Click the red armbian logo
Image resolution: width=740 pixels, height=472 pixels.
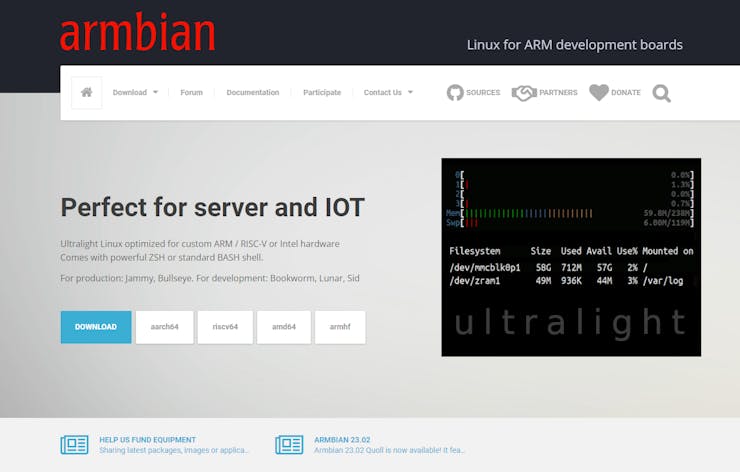pyautogui.click(x=137, y=32)
